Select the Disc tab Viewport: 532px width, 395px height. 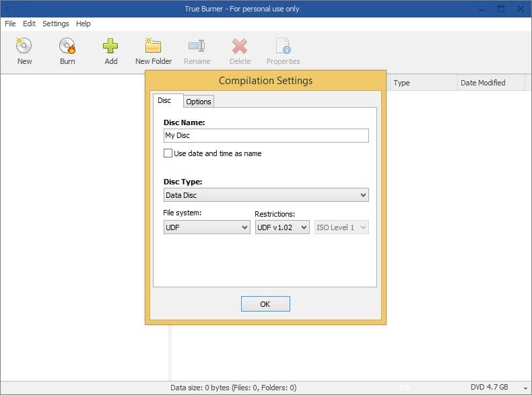(x=168, y=100)
